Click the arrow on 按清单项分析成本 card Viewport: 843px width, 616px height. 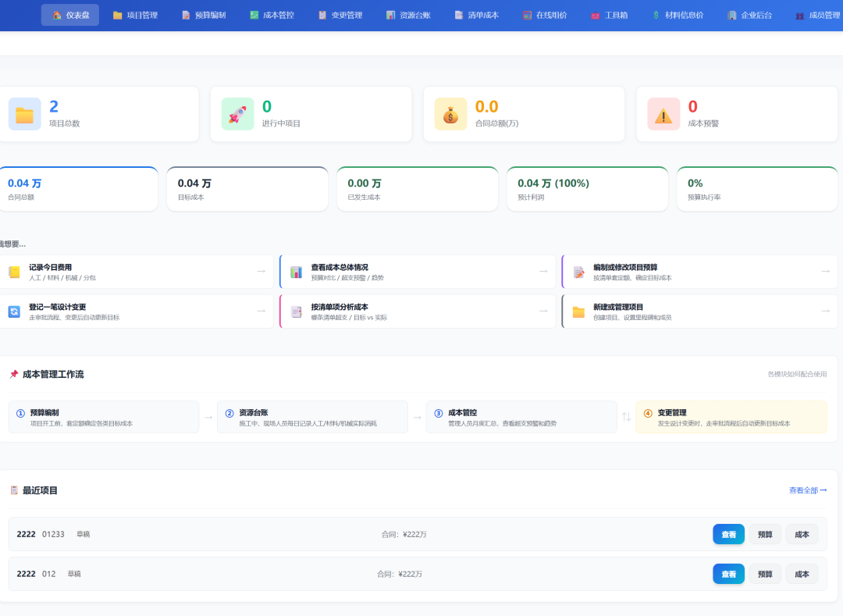click(x=542, y=311)
